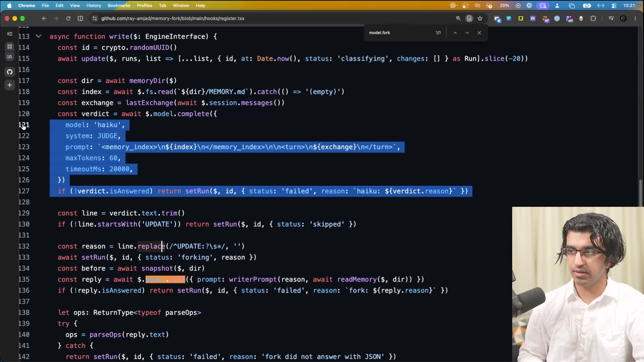Image resolution: width=644 pixels, height=362 pixels.
Task: Open the Apple menu
Action: tap(9, 6)
